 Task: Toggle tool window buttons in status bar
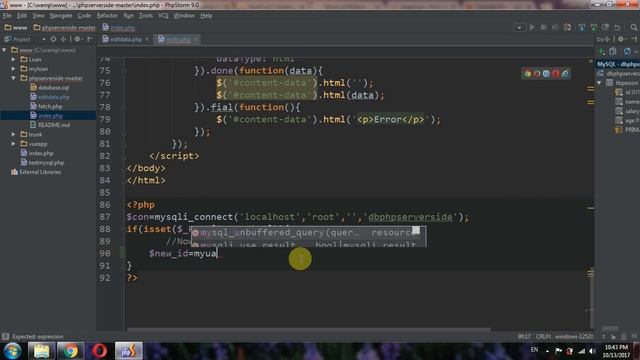pyautogui.click(x=5, y=337)
